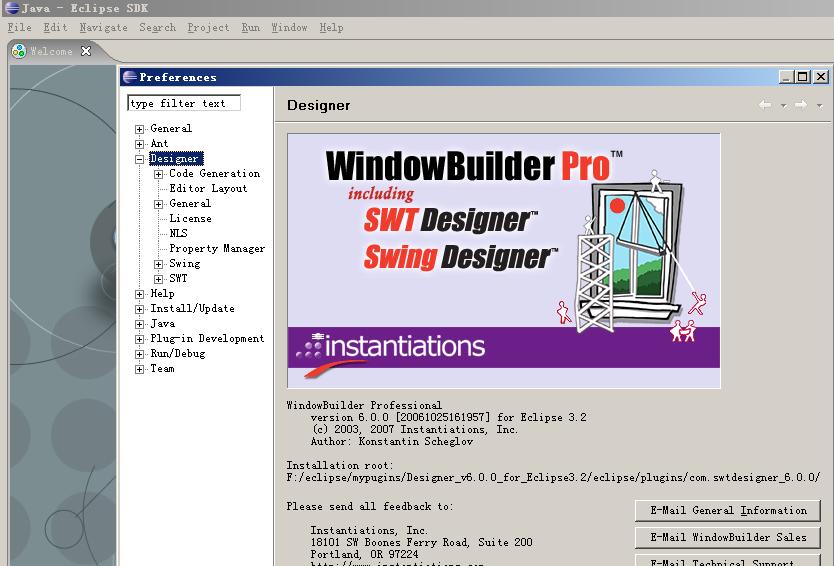Expand the Ant tree node
This screenshot has width=834, height=566.
139,144
